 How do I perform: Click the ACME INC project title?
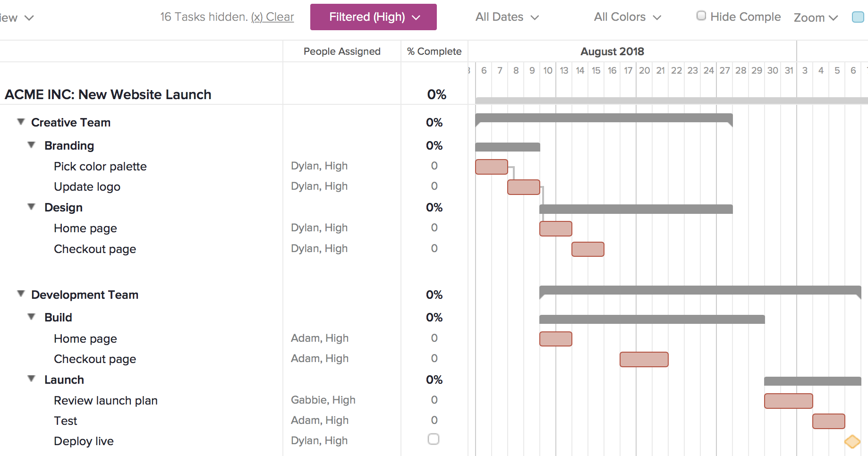click(x=108, y=94)
